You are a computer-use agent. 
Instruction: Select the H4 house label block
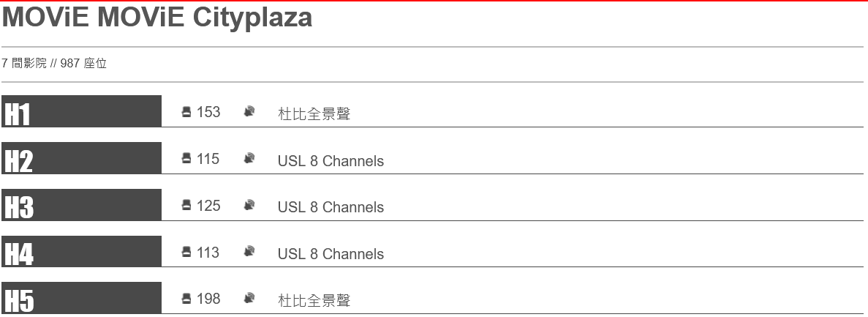81,252
